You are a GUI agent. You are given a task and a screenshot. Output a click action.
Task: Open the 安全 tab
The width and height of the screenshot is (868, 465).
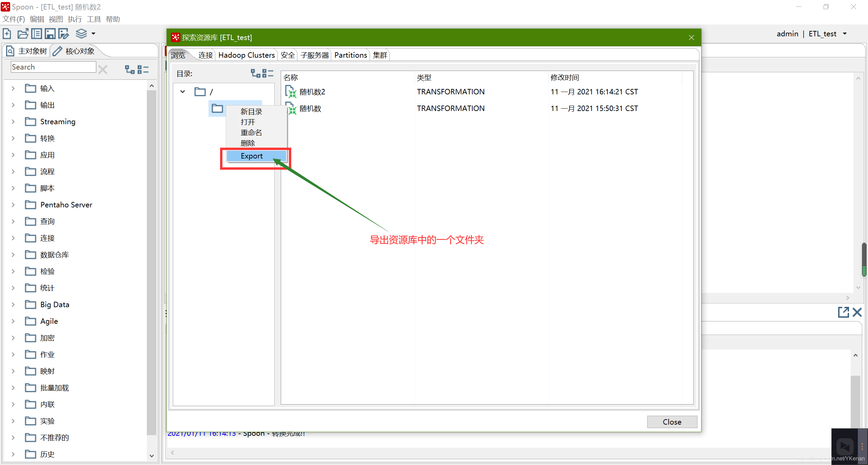288,55
